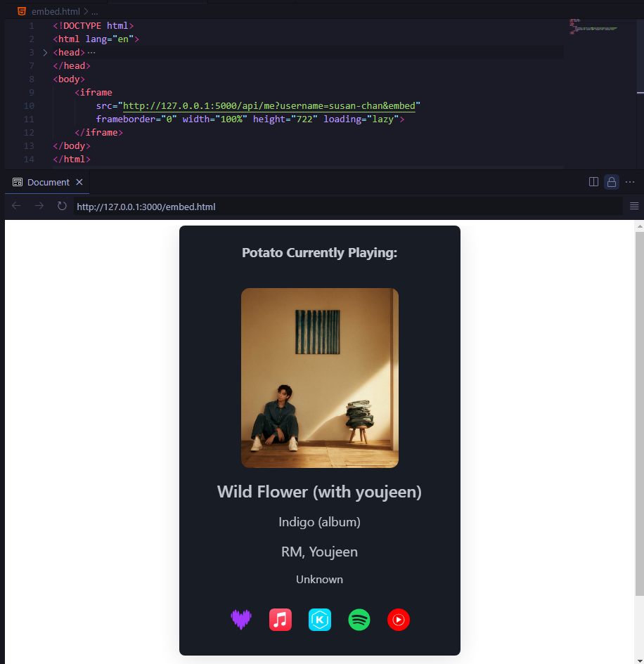Select the Unknown label text

tap(319, 579)
